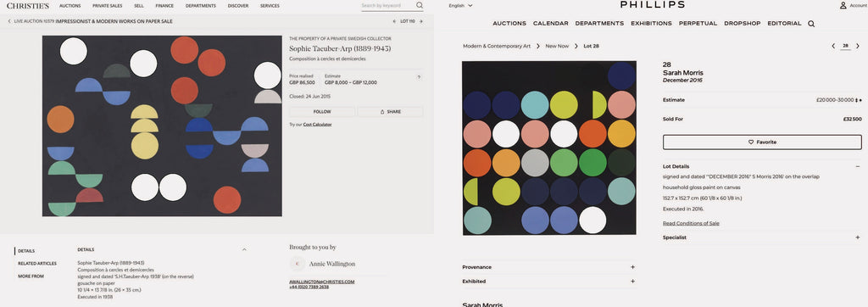The width and height of the screenshot is (868, 307).
Task: Collapse the Lot Details section on Phillips
Action: (x=858, y=166)
